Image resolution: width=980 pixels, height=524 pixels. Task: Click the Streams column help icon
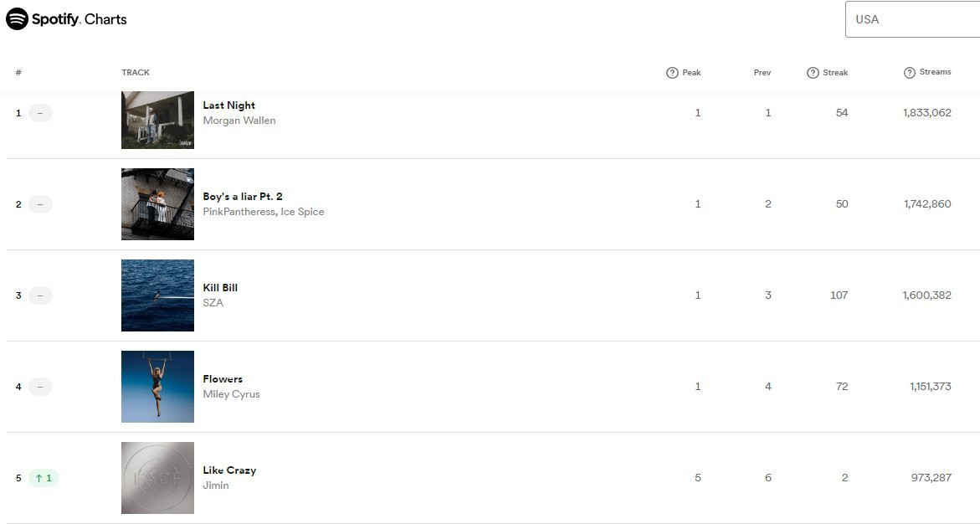pos(910,73)
